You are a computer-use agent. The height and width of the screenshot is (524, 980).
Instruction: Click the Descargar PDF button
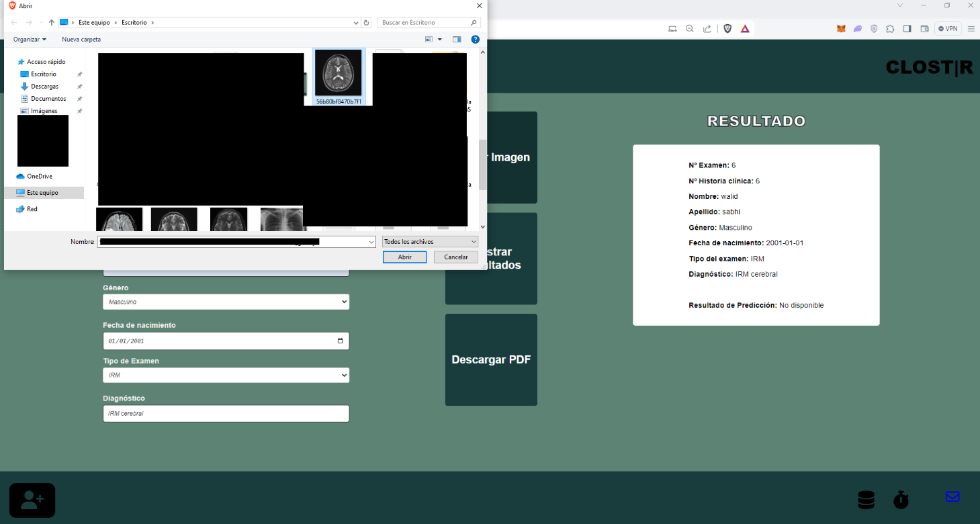pos(491,359)
